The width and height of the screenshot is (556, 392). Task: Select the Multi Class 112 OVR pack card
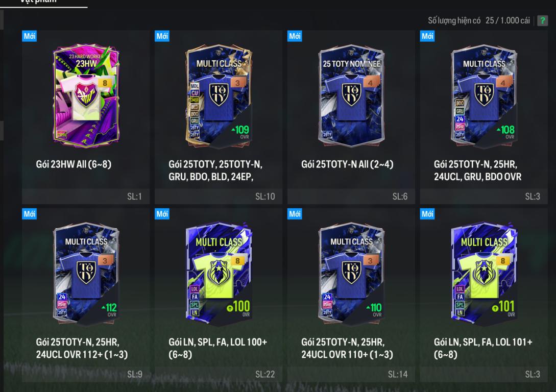pos(86,274)
